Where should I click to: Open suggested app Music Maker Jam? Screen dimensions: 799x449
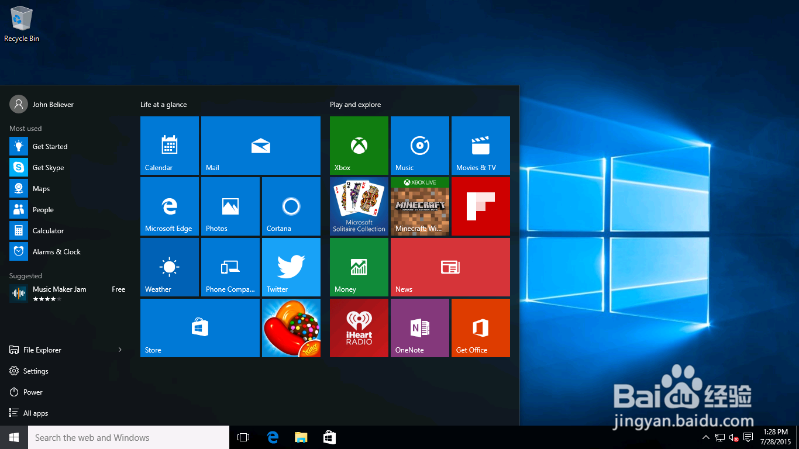pos(67,294)
